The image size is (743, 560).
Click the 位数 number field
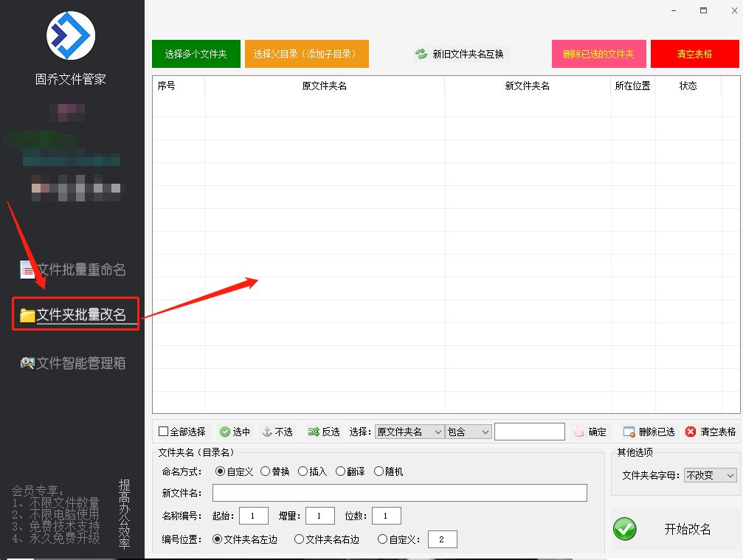point(386,516)
